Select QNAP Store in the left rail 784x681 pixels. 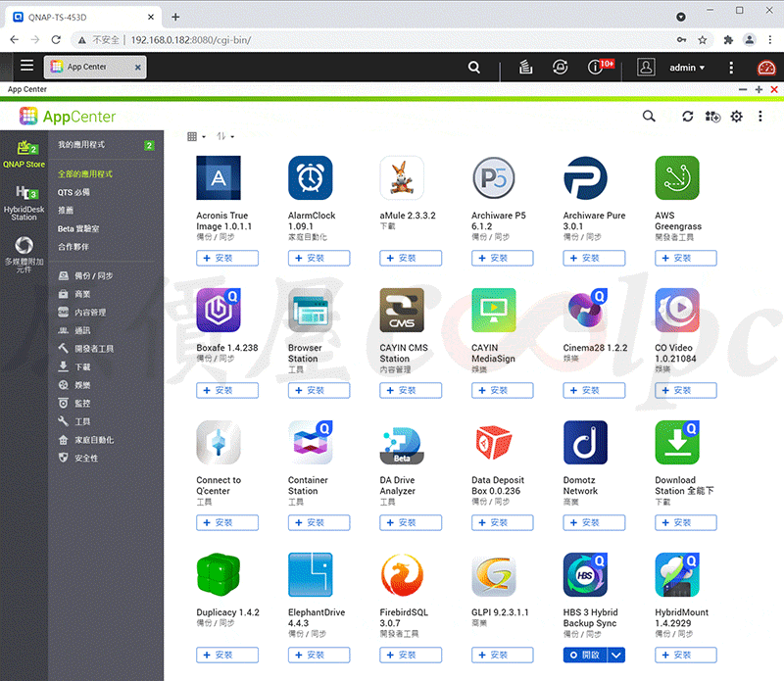pyautogui.click(x=24, y=155)
